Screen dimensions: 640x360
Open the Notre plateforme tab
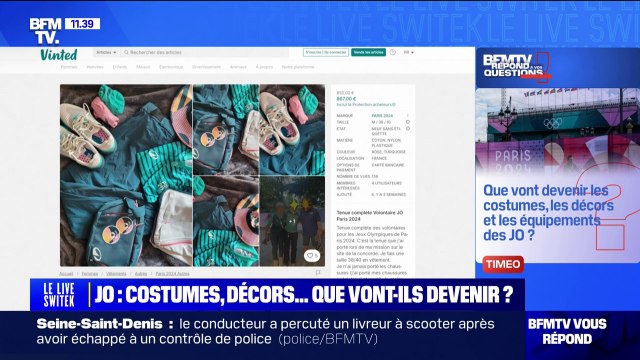[298, 67]
